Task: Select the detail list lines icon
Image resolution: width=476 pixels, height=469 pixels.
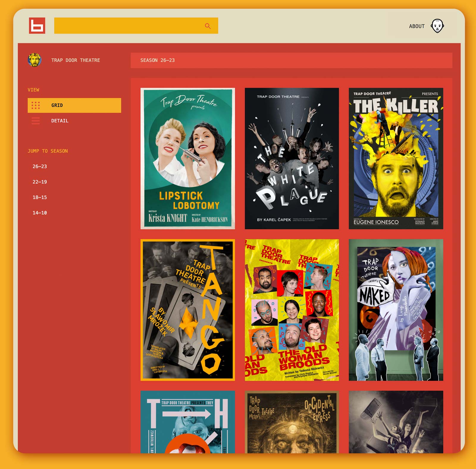Action: pyautogui.click(x=36, y=121)
